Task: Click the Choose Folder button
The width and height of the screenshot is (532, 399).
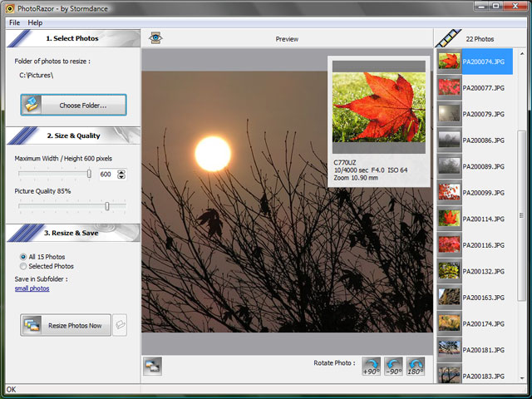Action: (x=74, y=105)
